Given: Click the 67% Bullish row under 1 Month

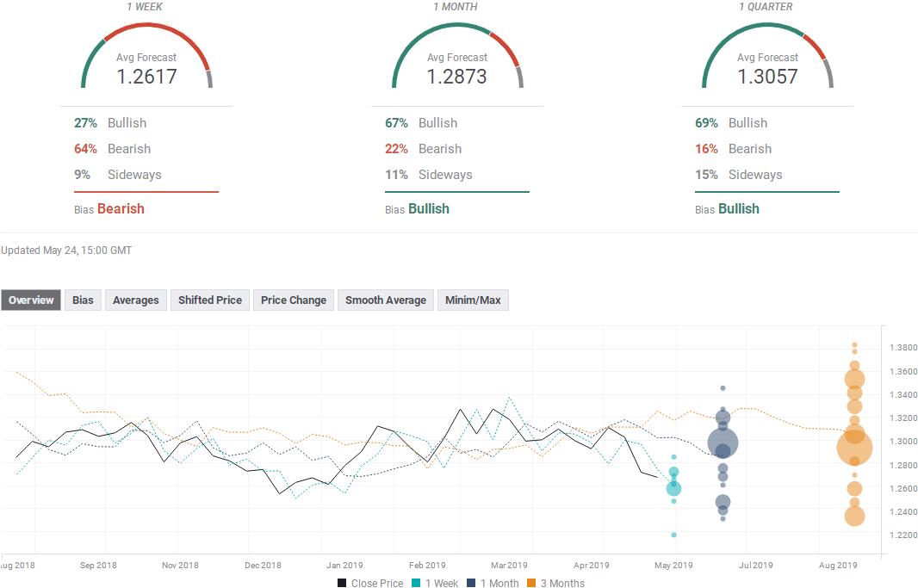Looking at the screenshot, I should point(422,123).
